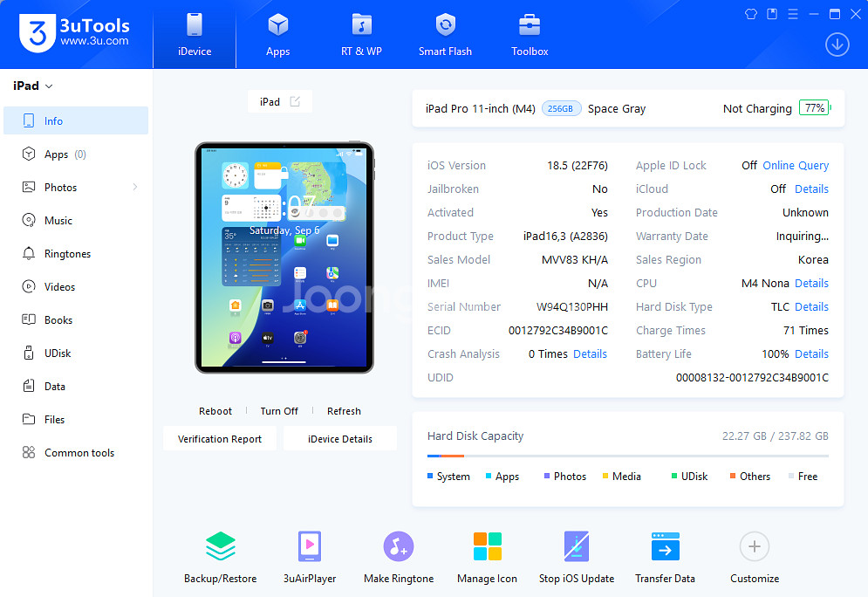This screenshot has height=597, width=868.
Task: Open Stop iOS Update tool
Action: [577, 557]
